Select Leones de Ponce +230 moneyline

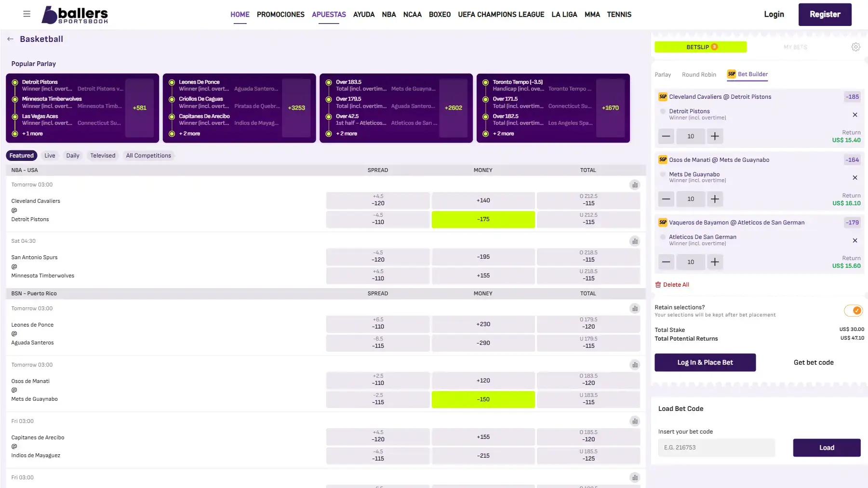[483, 324]
